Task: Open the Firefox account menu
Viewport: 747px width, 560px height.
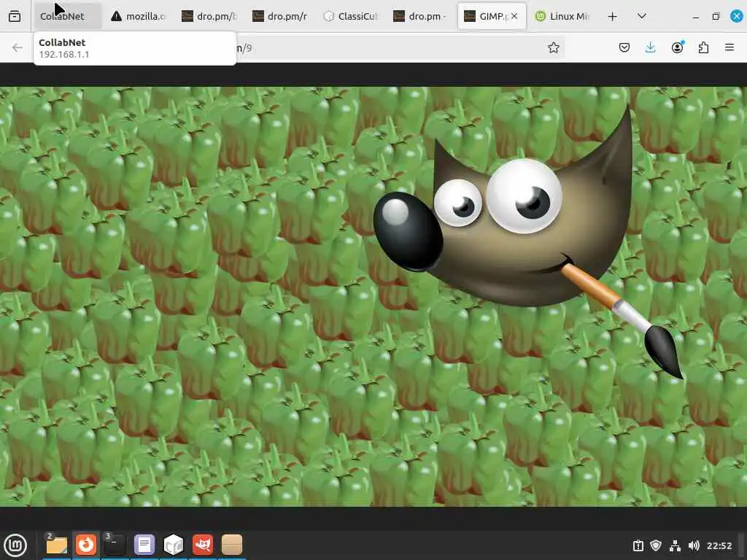Action: 677,47
